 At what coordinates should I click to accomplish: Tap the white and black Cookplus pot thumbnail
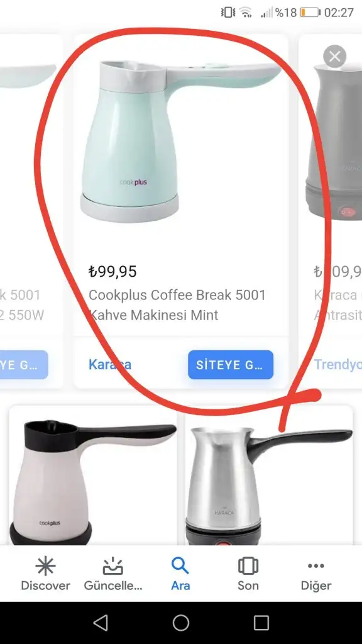(x=93, y=475)
